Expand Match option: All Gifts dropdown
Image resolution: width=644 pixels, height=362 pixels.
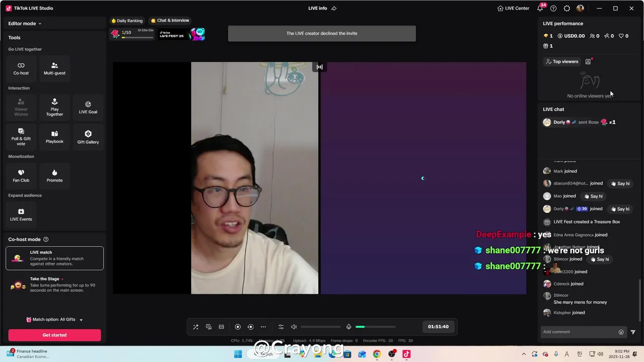(54, 319)
